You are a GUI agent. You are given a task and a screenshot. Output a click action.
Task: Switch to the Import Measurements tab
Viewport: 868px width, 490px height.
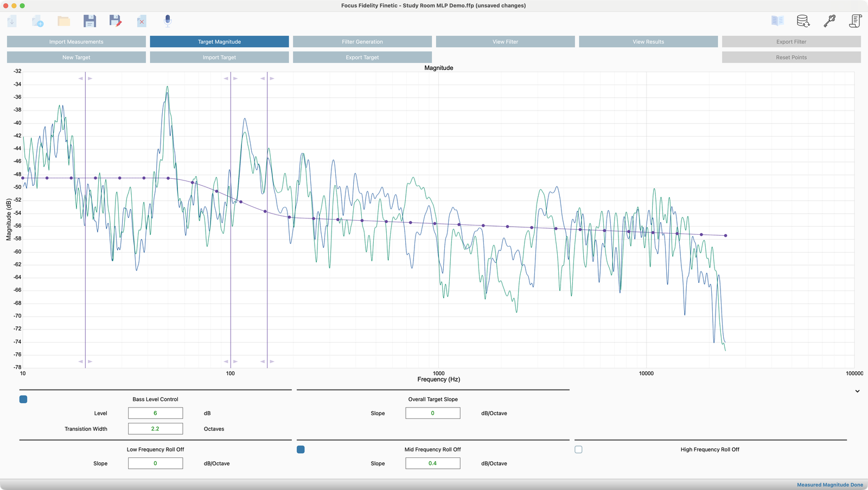[76, 42]
